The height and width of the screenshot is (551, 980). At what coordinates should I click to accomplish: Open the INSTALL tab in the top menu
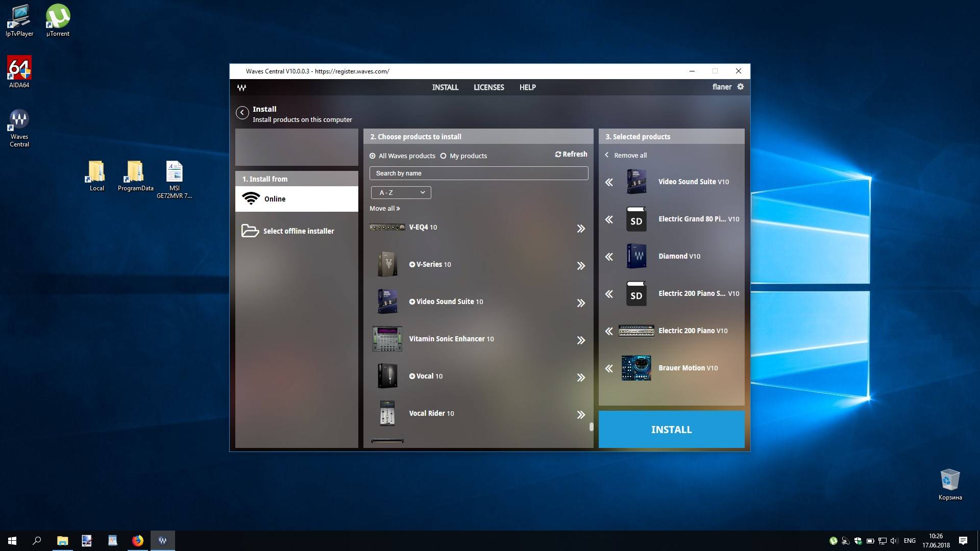[x=445, y=87]
